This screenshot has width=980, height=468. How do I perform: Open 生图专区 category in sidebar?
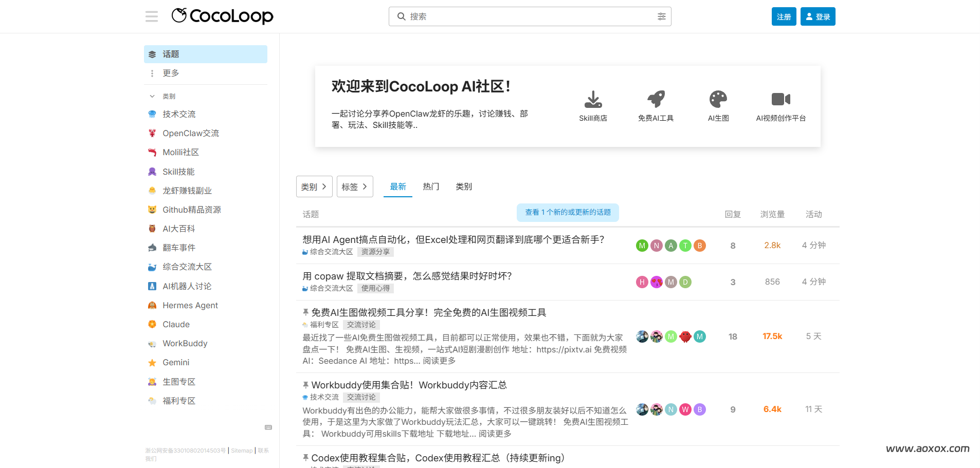[206, 382]
